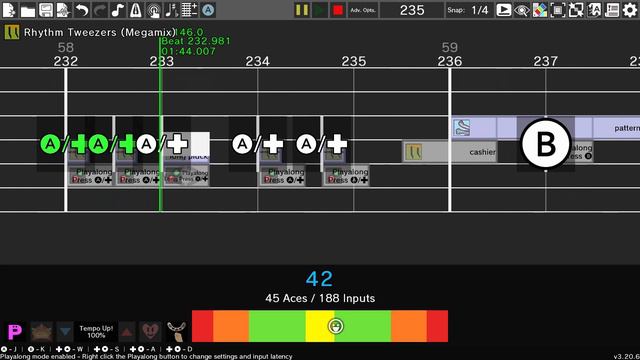
Task: Click the pink P perfect icon
Action: [x=15, y=331]
